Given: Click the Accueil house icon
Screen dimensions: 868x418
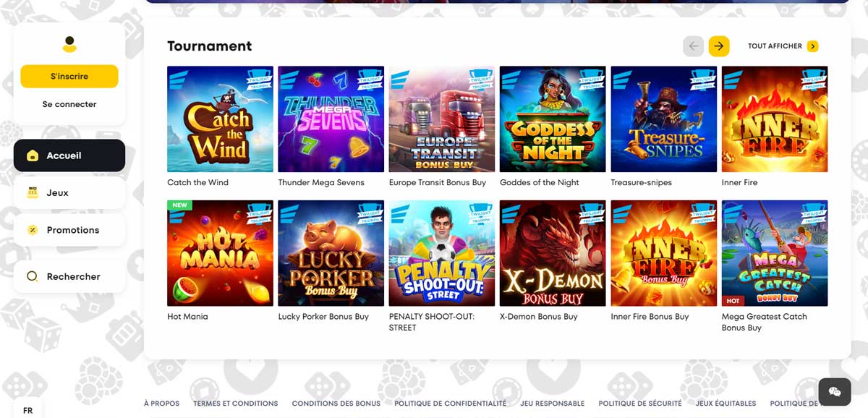Looking at the screenshot, I should coord(32,155).
